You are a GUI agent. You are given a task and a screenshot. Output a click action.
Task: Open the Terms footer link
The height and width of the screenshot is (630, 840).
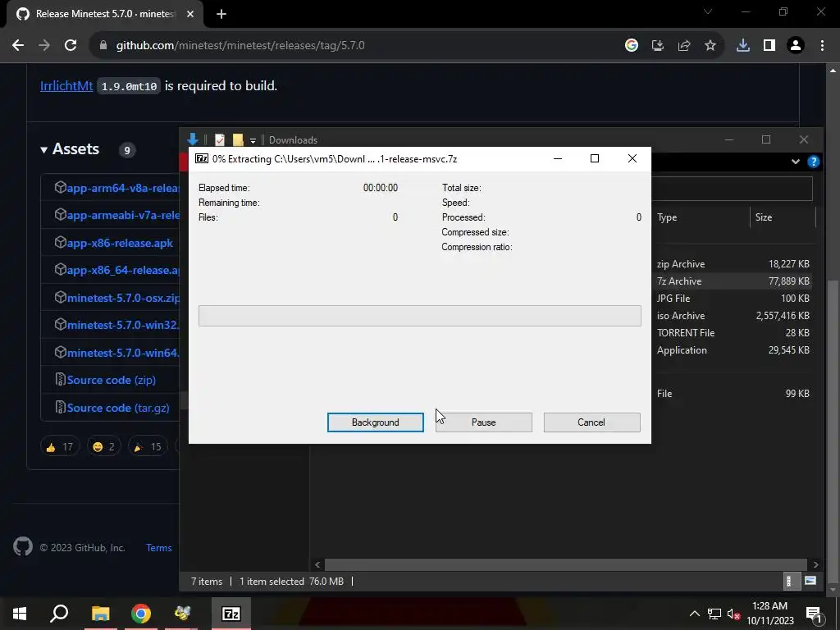click(x=158, y=547)
